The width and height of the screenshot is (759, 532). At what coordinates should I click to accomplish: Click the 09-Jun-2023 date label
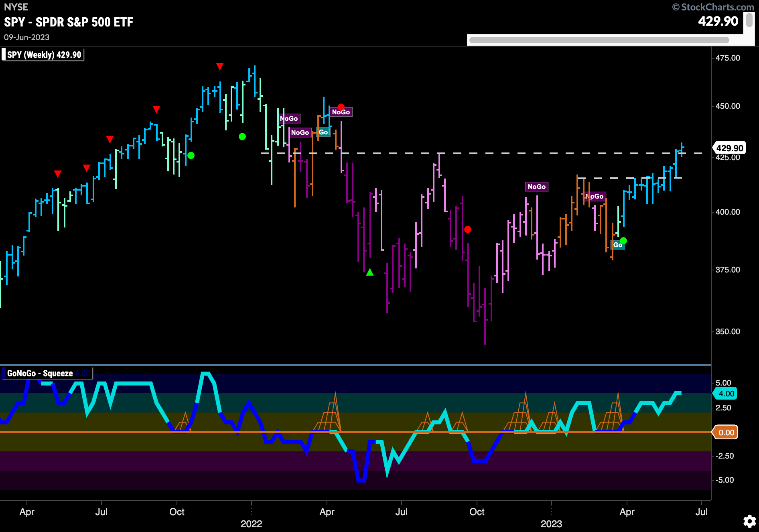(x=27, y=37)
